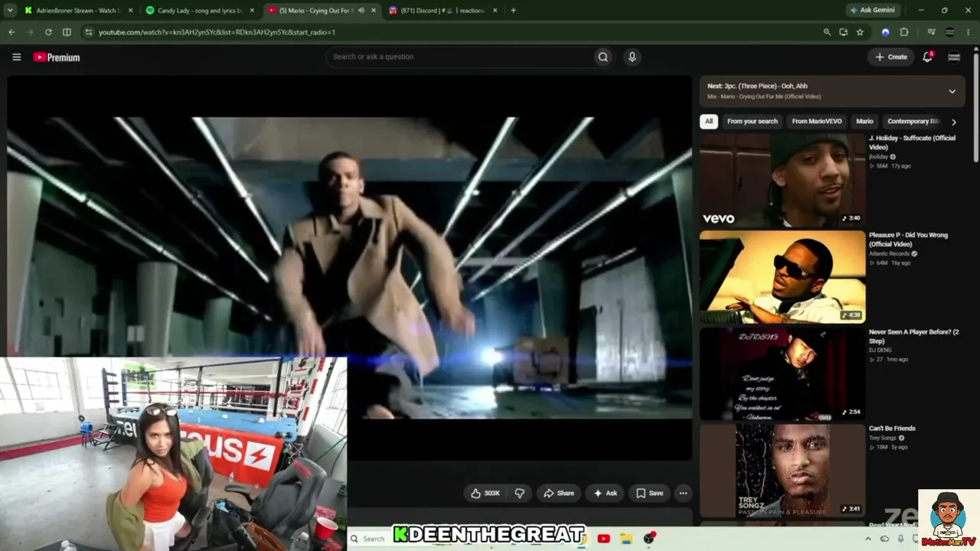Close the Discord tab

[x=495, y=11]
